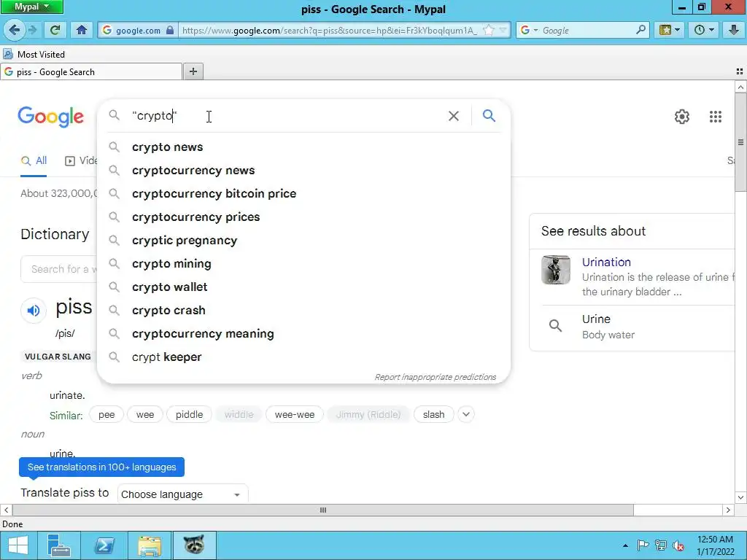Go to the Home page icon
747x560 pixels.
[82, 30]
